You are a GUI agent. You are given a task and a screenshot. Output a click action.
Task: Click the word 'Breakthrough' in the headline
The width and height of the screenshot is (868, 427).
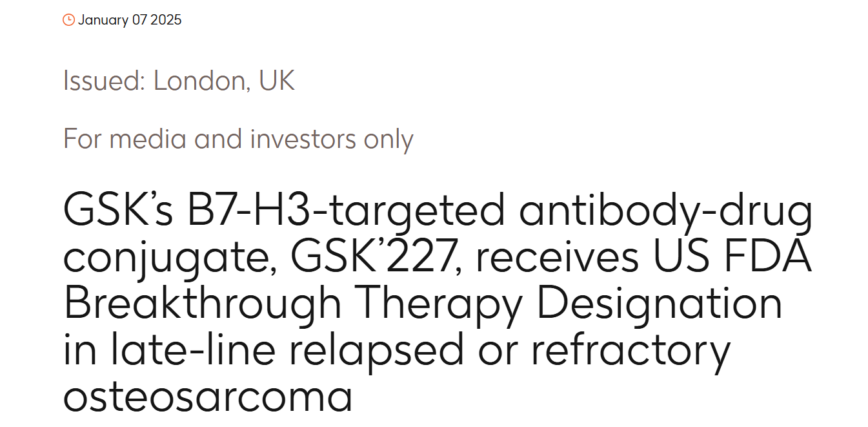coord(202,304)
